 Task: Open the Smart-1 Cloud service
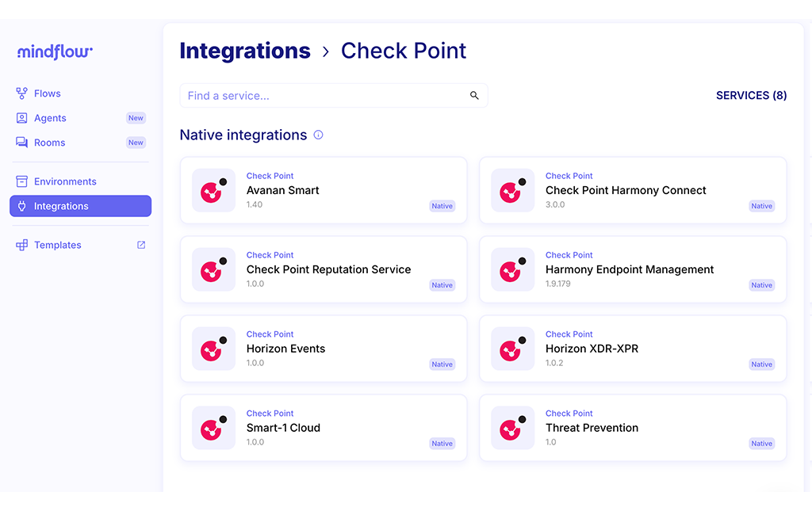coord(324,428)
